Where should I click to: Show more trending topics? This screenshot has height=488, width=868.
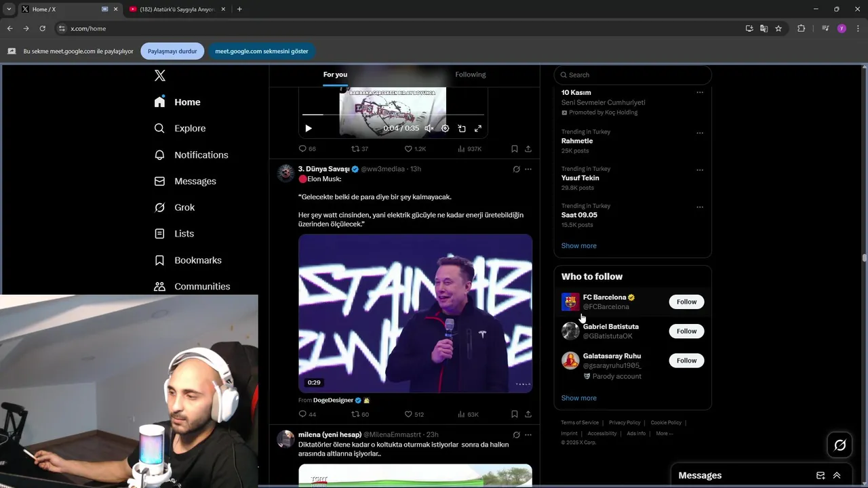click(x=579, y=245)
